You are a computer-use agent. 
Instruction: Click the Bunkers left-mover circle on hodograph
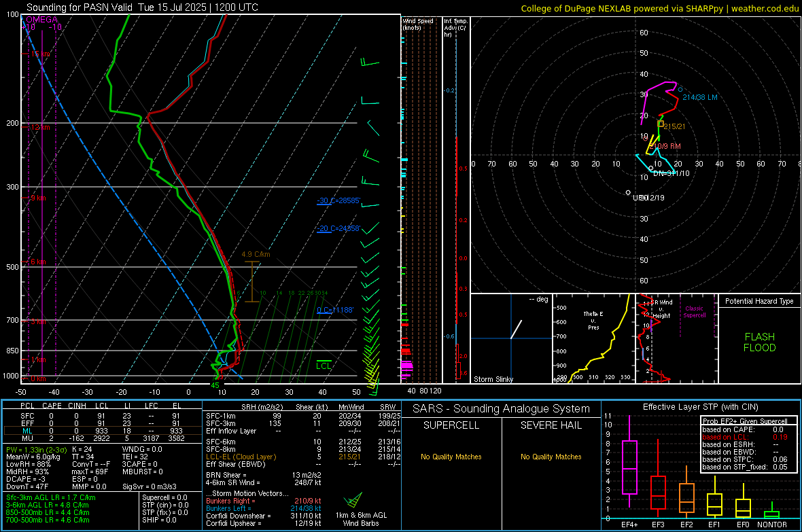tap(680, 90)
